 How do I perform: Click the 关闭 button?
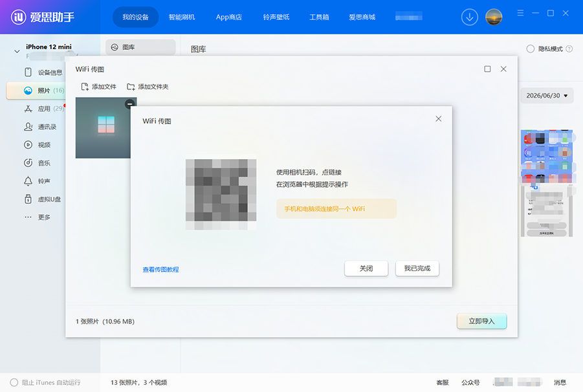(x=366, y=268)
